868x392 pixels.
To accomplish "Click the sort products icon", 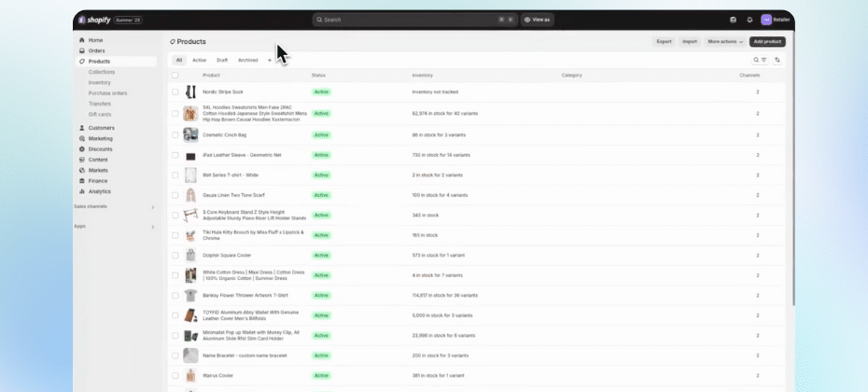I will [777, 60].
